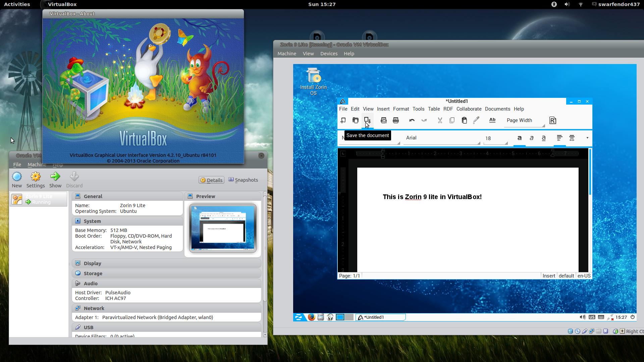The width and height of the screenshot is (644, 362).
Task: Click AbiWord's Open document toolbar icon
Action: click(x=355, y=120)
